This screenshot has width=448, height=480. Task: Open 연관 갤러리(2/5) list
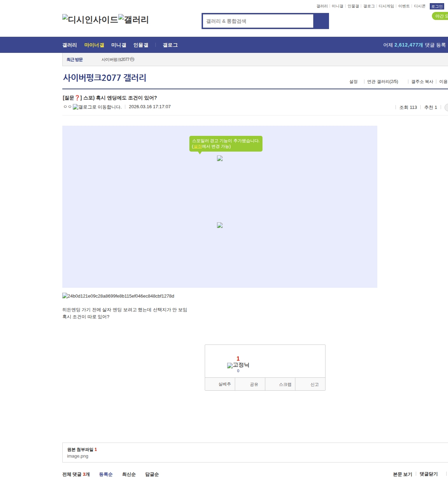(x=383, y=82)
